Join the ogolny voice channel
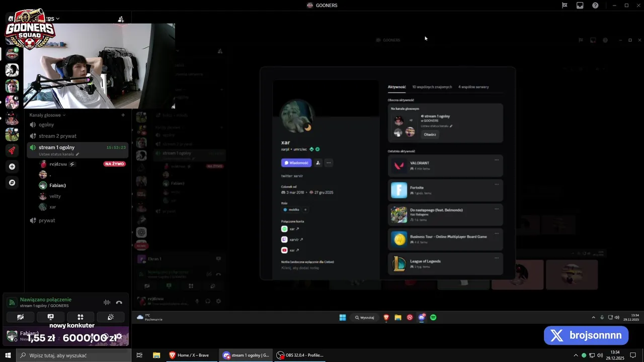 coord(78,125)
